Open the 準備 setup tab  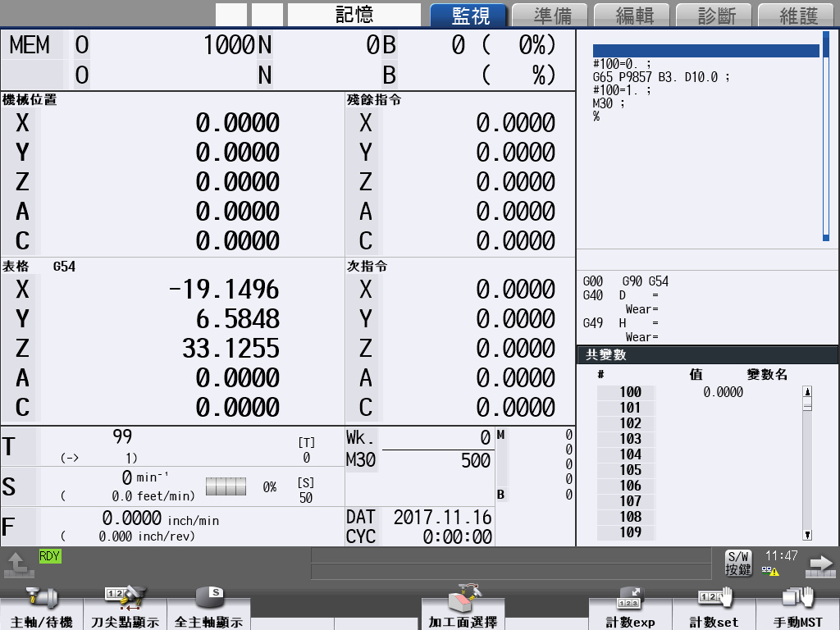(552, 15)
